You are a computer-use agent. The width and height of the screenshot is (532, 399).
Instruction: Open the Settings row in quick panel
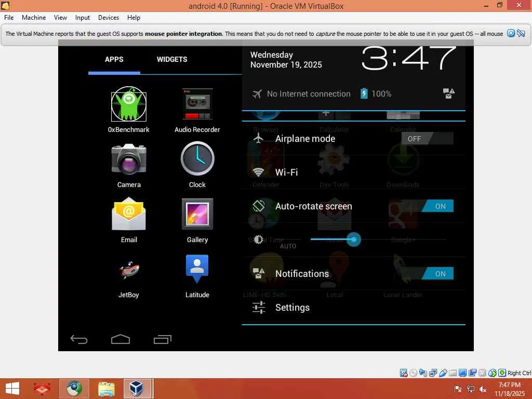tap(353, 308)
